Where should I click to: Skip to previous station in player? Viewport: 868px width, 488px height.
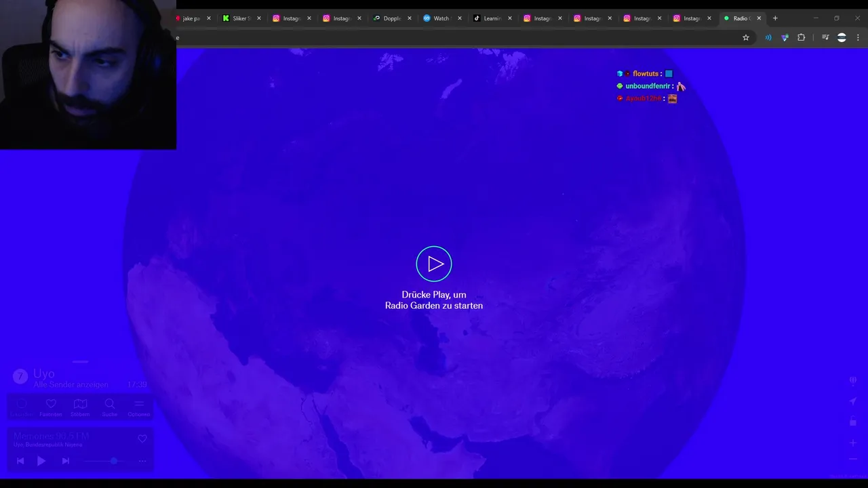click(20, 461)
